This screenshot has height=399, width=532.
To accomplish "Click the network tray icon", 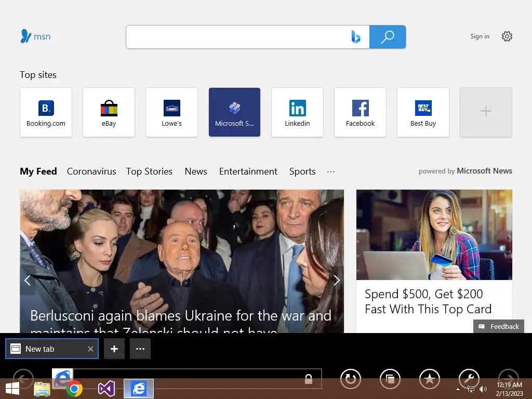I will point(471,389).
